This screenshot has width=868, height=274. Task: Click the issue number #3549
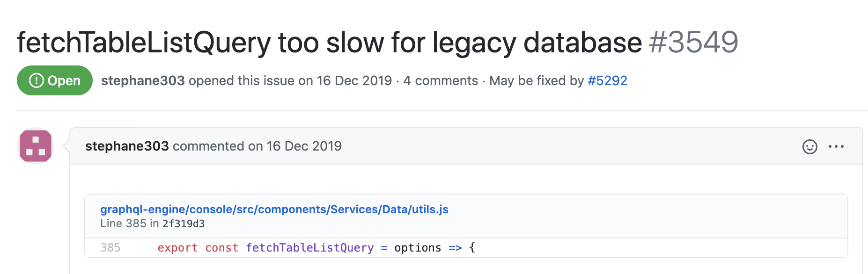click(693, 42)
